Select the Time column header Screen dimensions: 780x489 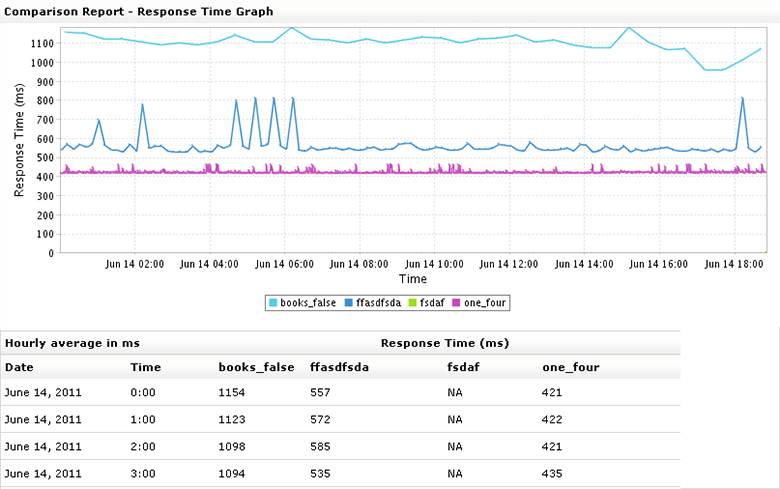coord(145,367)
